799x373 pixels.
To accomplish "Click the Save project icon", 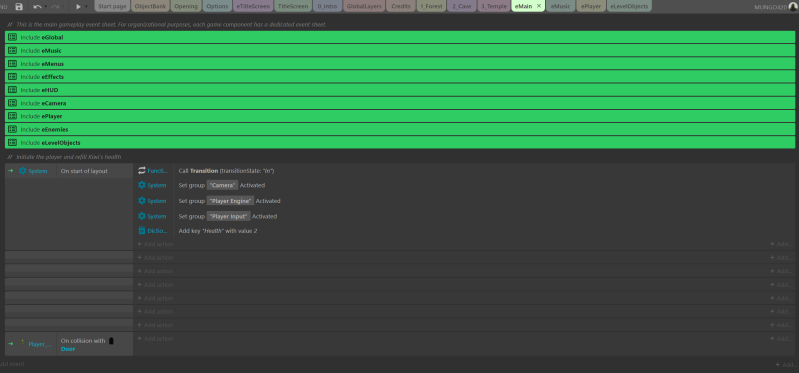I will (19, 7).
